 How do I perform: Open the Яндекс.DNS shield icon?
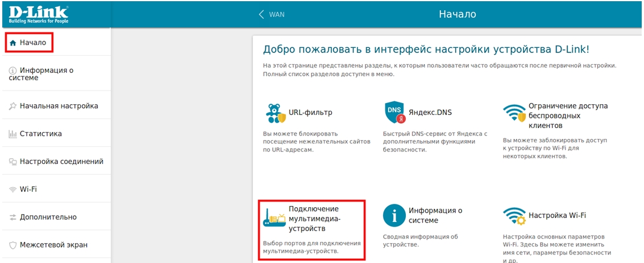[x=394, y=114]
